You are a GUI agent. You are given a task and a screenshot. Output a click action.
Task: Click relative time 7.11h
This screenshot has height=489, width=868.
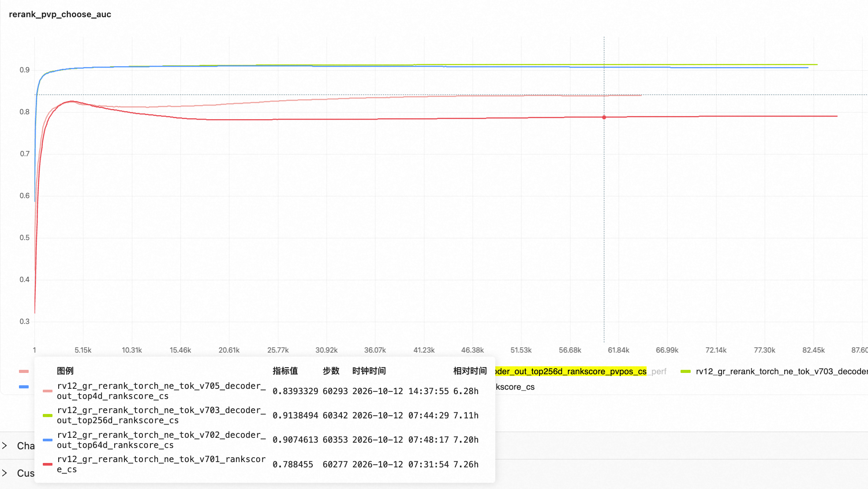(466, 415)
